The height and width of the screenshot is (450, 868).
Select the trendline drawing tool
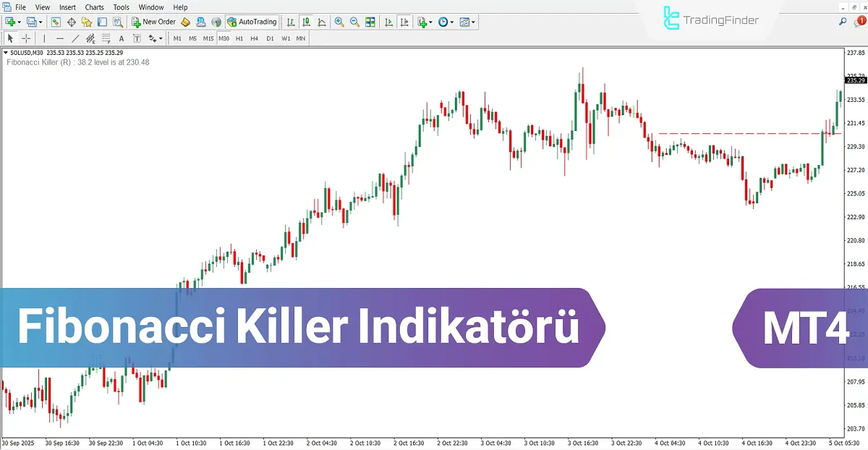point(75,38)
